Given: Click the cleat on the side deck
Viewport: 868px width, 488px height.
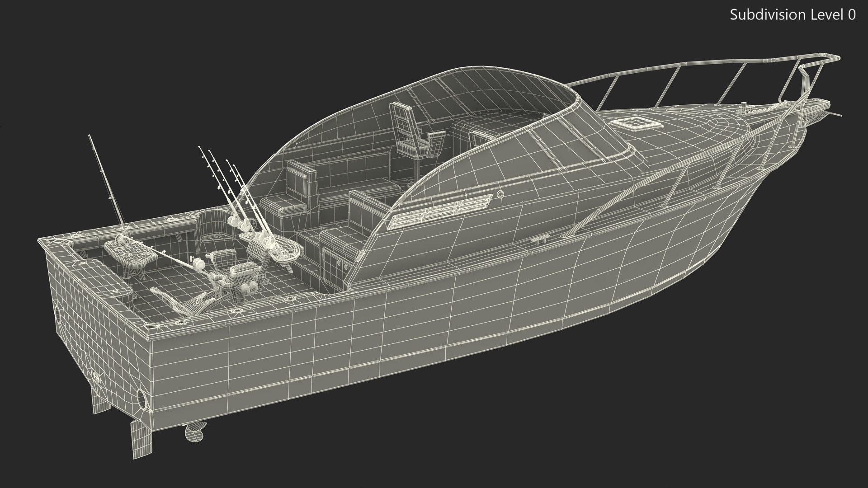Looking at the screenshot, I should [540, 238].
